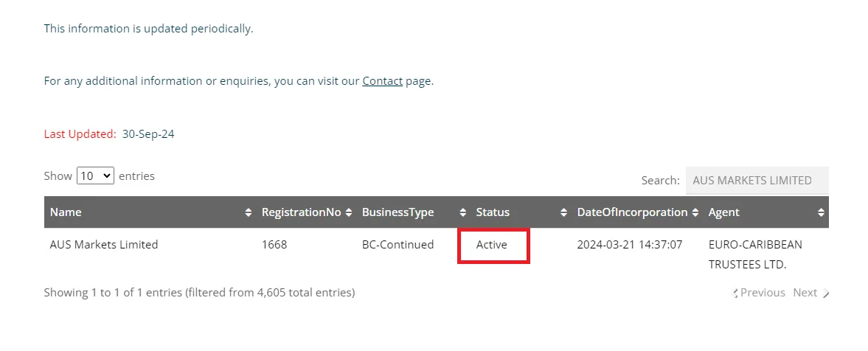
Task: Click the BC-Continued business type cell
Action: click(x=397, y=245)
